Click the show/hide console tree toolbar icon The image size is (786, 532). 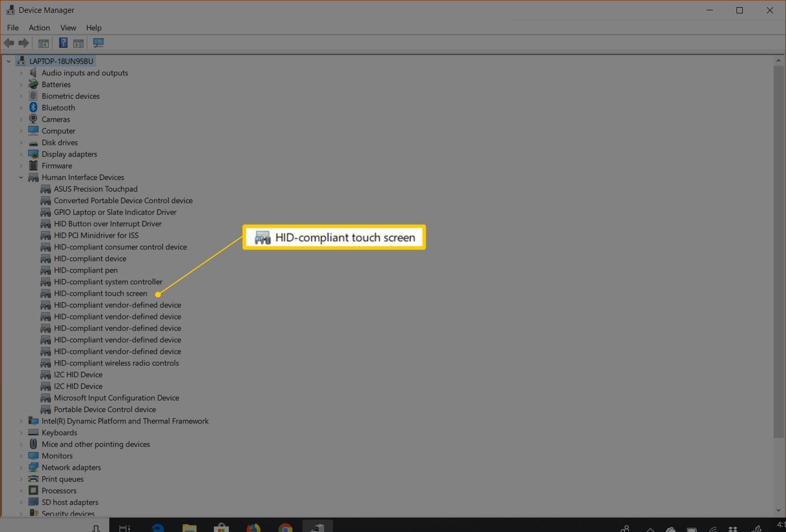(x=44, y=43)
